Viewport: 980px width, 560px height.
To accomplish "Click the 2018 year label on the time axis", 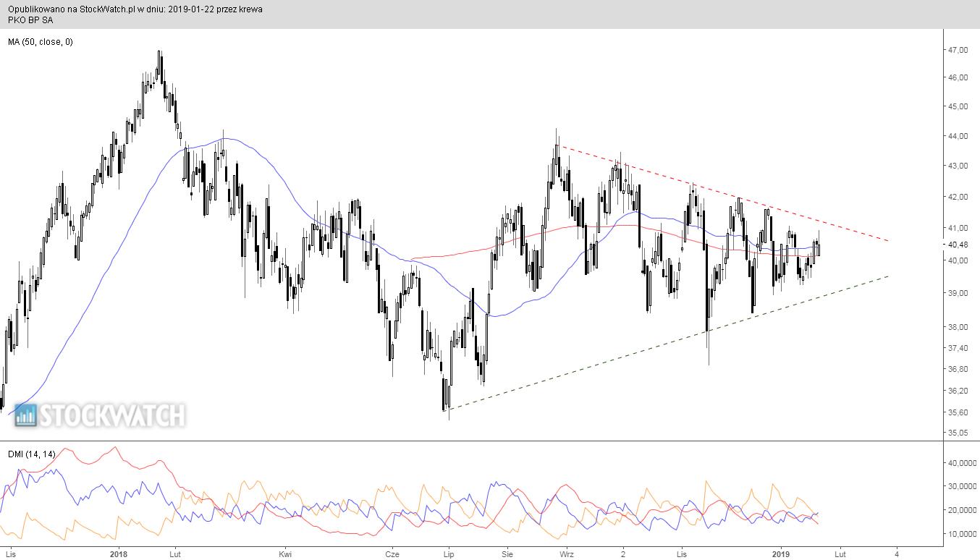I will pos(118,554).
